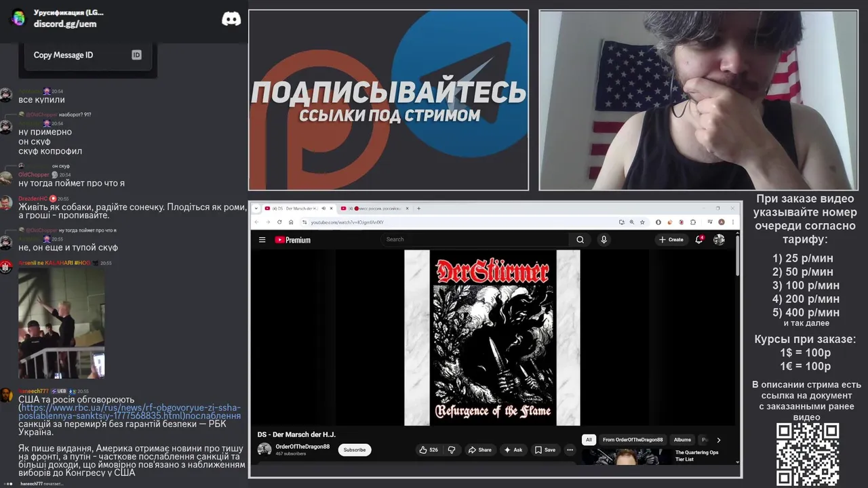This screenshot has height=488, width=868.
Task: Click "не, он еще и тупой скуф" message
Action: (x=68, y=247)
